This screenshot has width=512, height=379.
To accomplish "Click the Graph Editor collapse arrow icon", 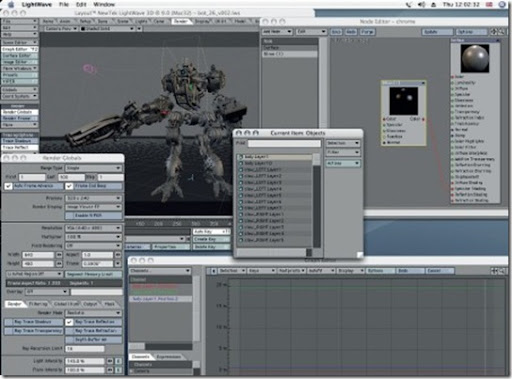I will coord(213,271).
